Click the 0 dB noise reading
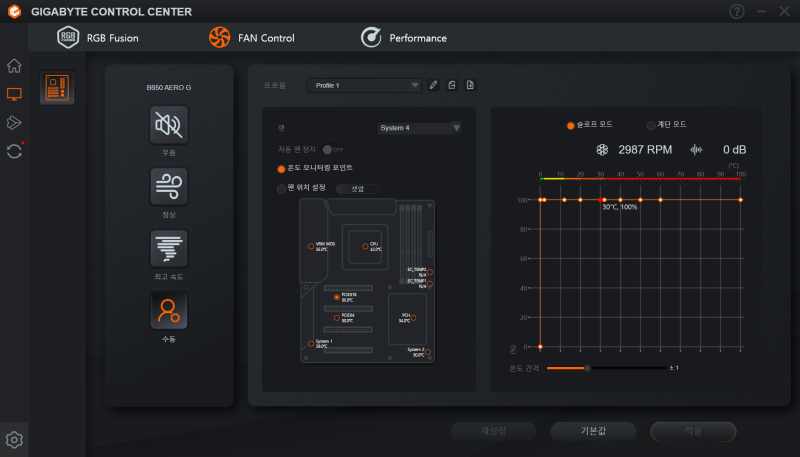 [734, 149]
